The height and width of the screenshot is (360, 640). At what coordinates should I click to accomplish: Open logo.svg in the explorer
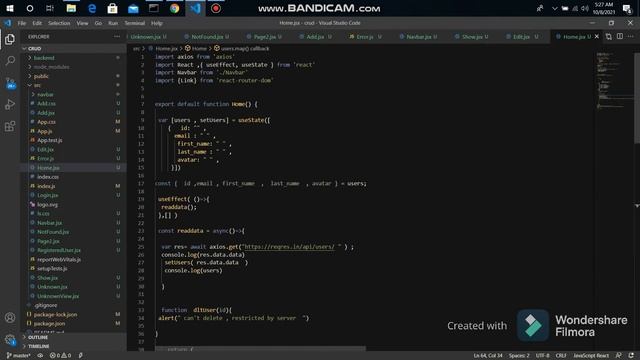(x=73, y=204)
